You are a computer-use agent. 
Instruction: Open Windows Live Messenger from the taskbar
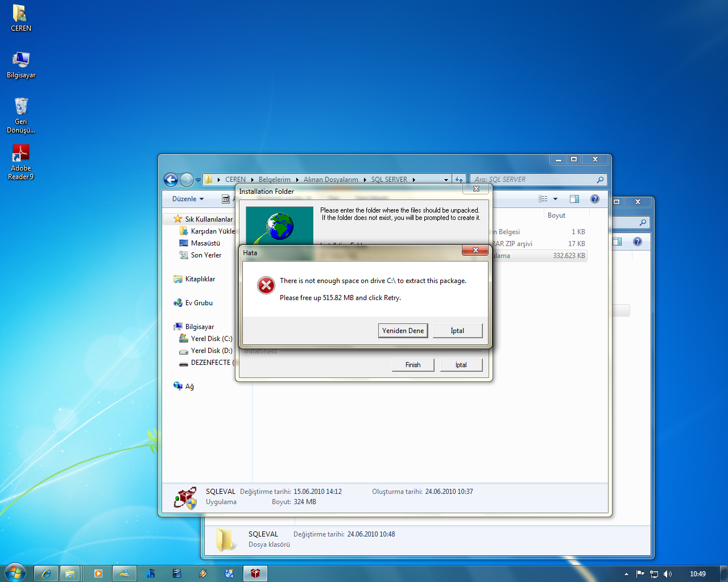125,573
